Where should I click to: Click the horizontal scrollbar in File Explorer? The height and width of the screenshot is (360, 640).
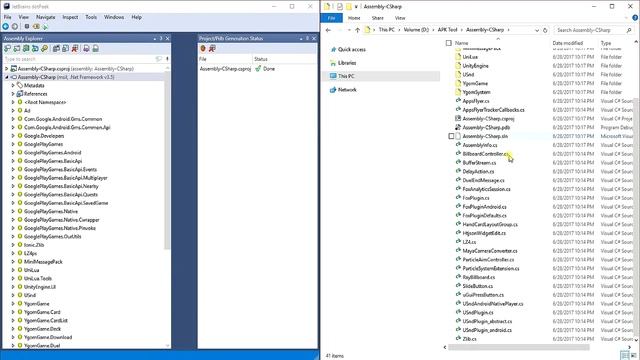(519, 347)
